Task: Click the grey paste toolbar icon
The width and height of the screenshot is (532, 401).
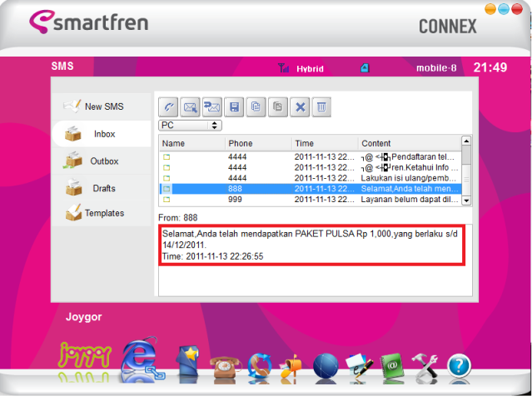Action: click(x=278, y=107)
